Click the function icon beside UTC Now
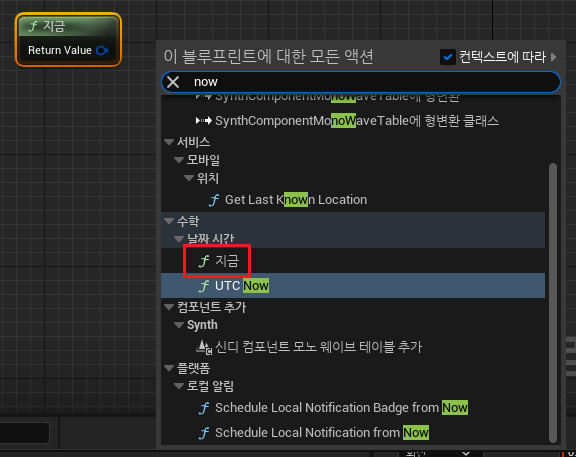This screenshot has height=457, width=576. [204, 286]
